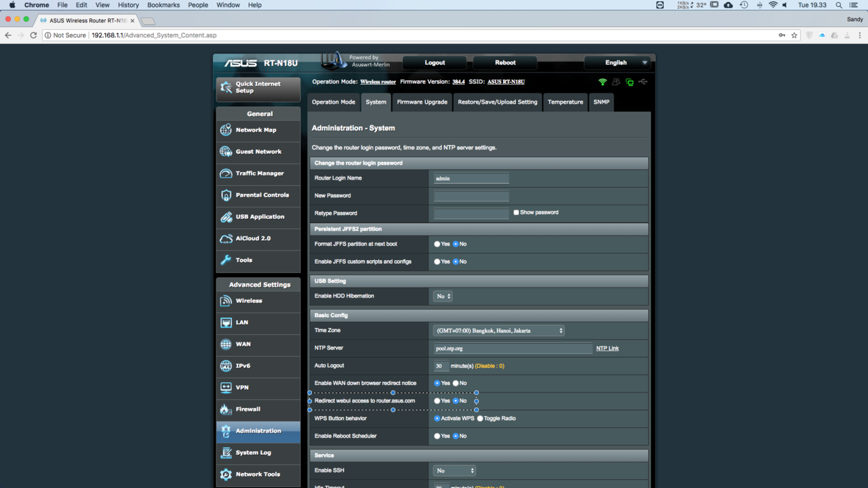Screen dimensions: 868x488
Task: Click the Retype Password input field
Action: (x=471, y=213)
